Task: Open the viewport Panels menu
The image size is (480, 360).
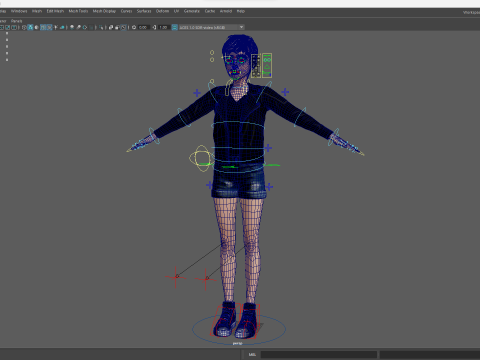Action: click(x=16, y=21)
